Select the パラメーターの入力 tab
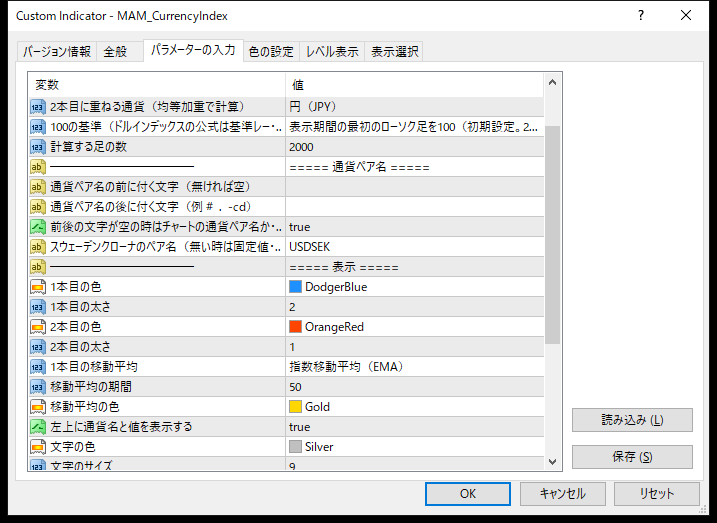The image size is (717, 523). click(x=193, y=50)
